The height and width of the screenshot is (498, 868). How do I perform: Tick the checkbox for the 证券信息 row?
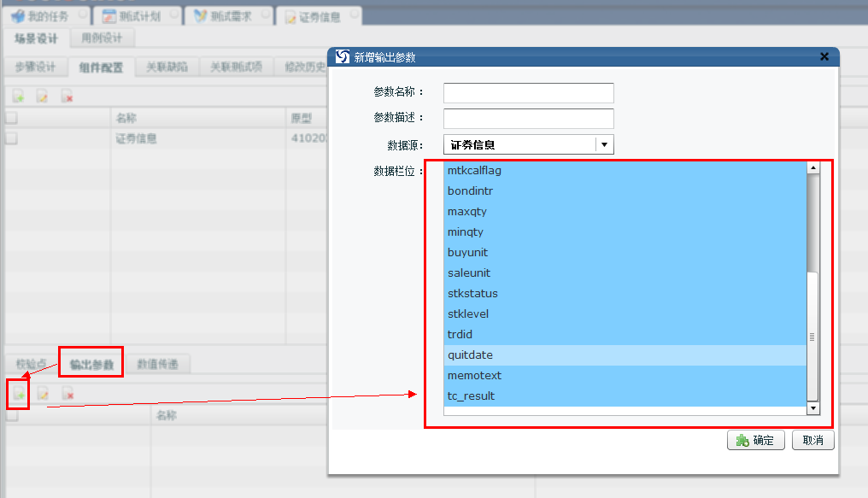(x=11, y=138)
